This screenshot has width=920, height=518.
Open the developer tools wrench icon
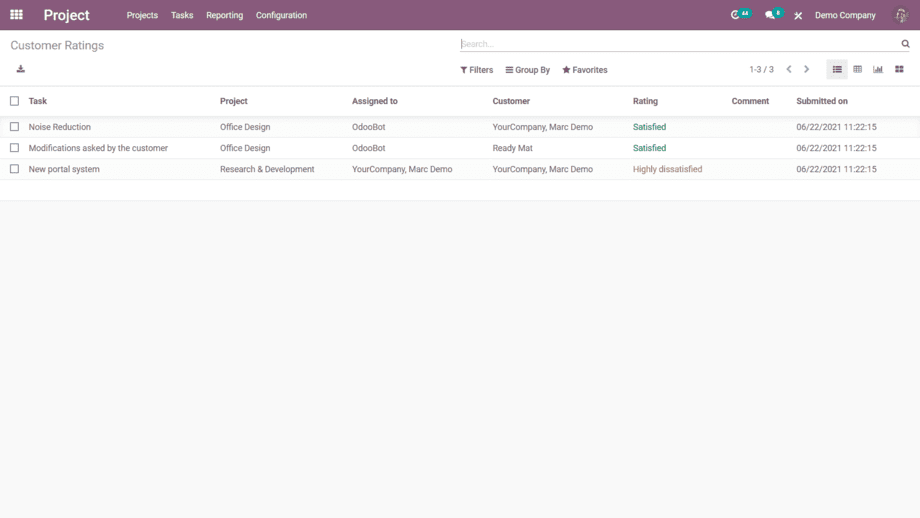click(798, 16)
